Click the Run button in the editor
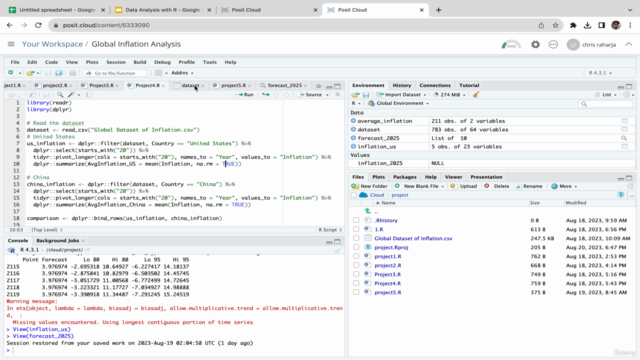640x360 pixels. pyautogui.click(x=245, y=95)
